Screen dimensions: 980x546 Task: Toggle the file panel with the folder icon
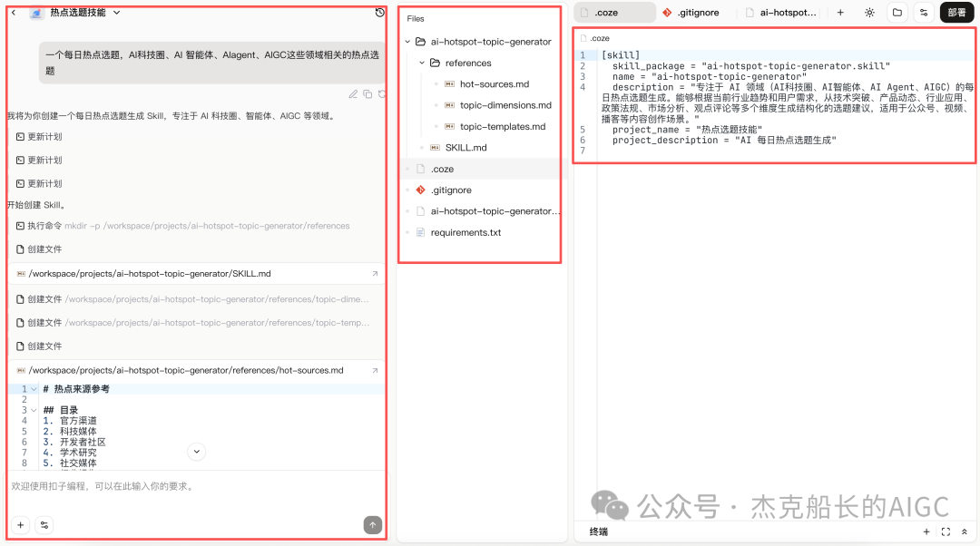pyautogui.click(x=897, y=13)
